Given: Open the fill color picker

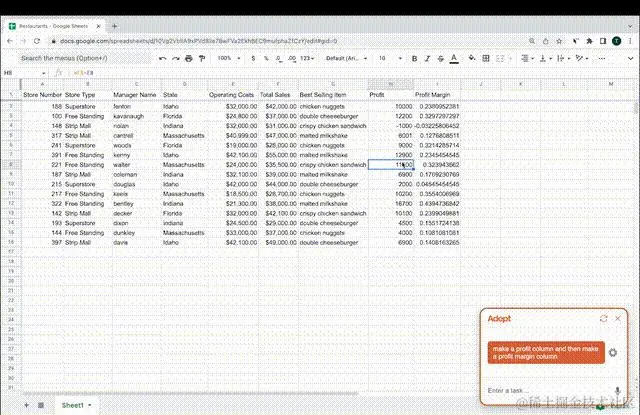Looking at the screenshot, I should click(472, 58).
